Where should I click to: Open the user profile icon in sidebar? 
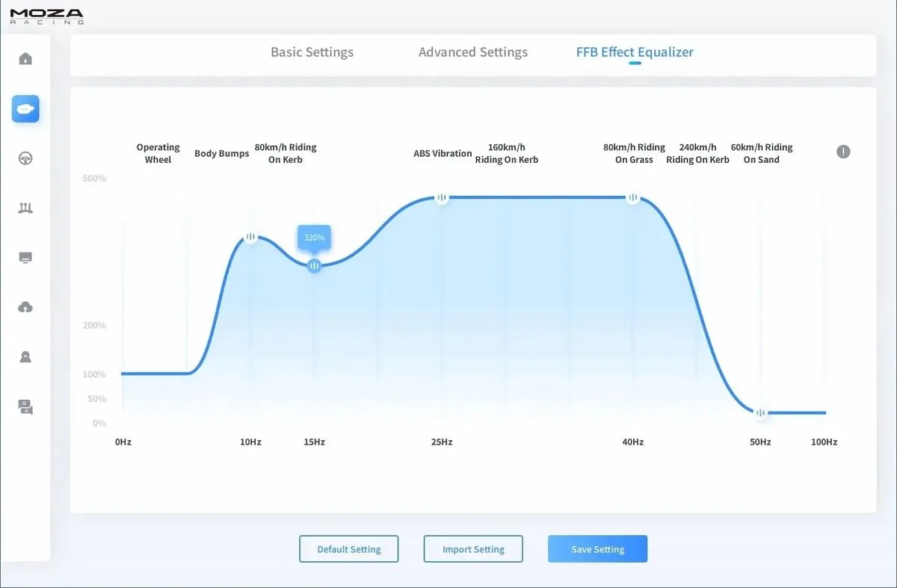pyautogui.click(x=25, y=357)
